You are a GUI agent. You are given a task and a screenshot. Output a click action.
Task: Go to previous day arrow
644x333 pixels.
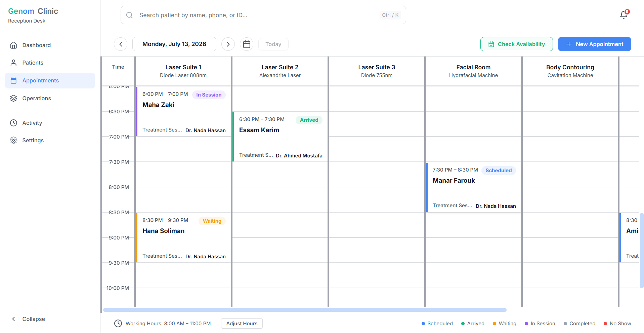(121, 44)
